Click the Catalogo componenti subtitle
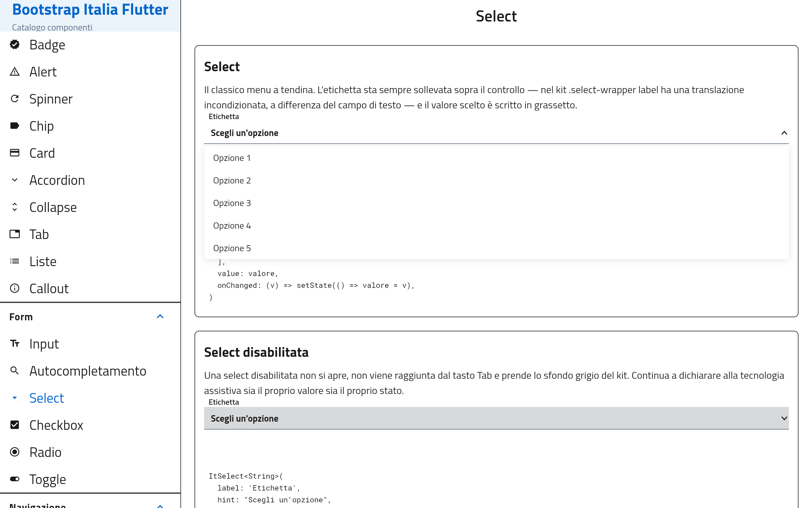Screen dimensions: 812x508 tap(52, 27)
